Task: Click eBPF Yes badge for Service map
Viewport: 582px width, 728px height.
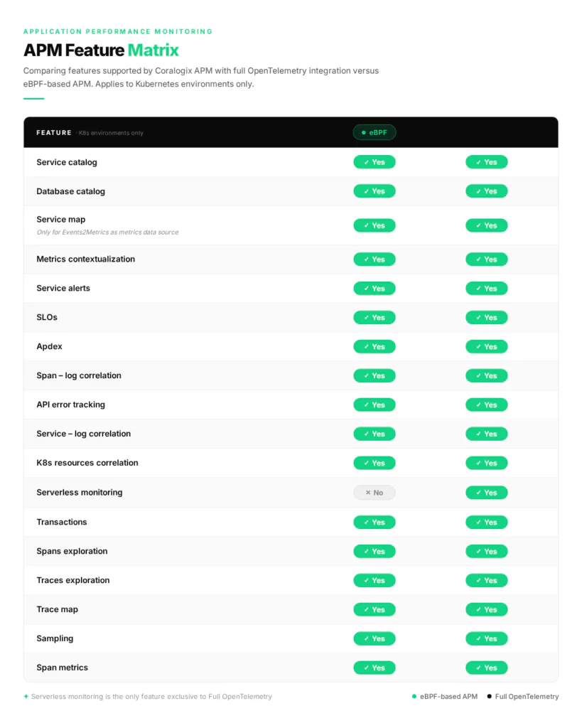Action: 374,225
